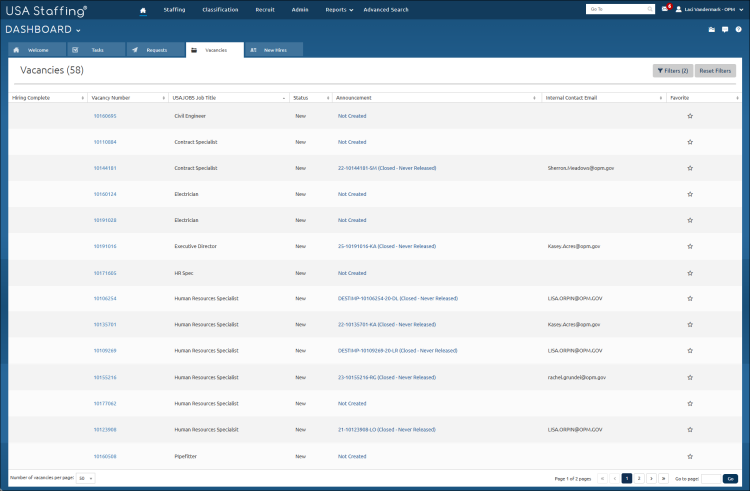Viewport: 750px width, 491px height.
Task: Expand the DASHBOARD dropdown chevron
Action: click(x=78, y=31)
